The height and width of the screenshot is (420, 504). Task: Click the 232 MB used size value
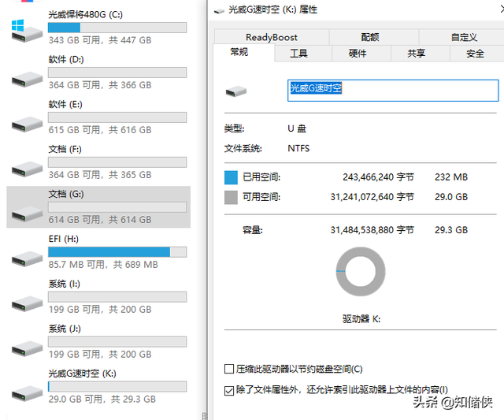[451, 177]
